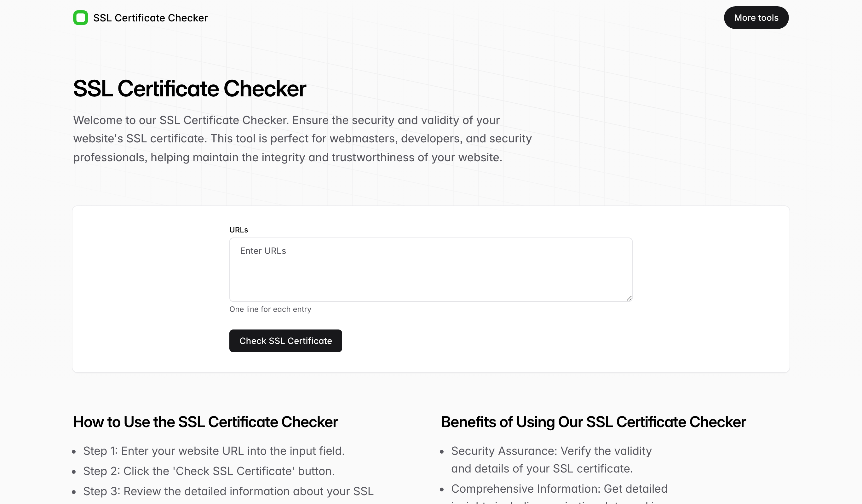862x504 pixels.
Task: Focus the Enter URLs text area
Action: (x=431, y=269)
